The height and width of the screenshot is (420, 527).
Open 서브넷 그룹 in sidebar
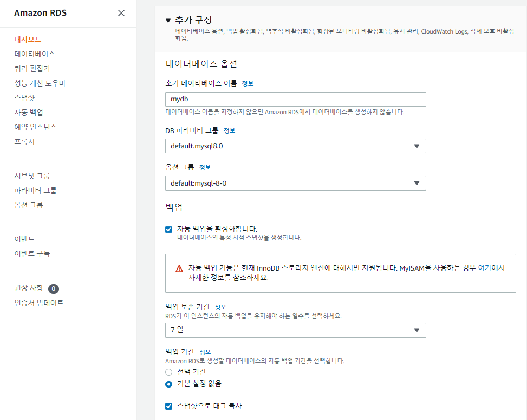[x=32, y=176]
